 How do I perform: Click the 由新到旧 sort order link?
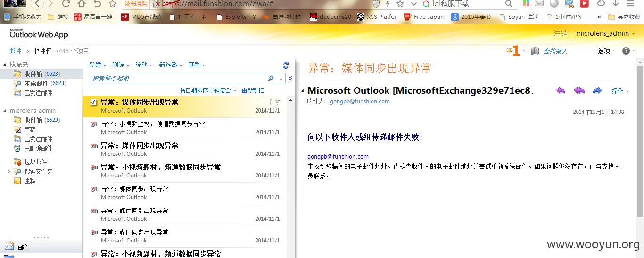tap(253, 90)
